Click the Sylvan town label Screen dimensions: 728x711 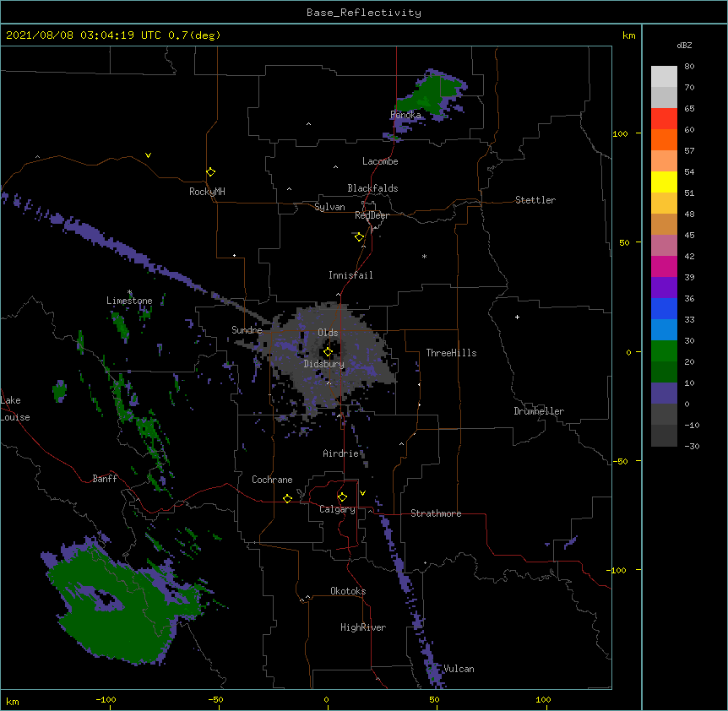click(x=329, y=207)
